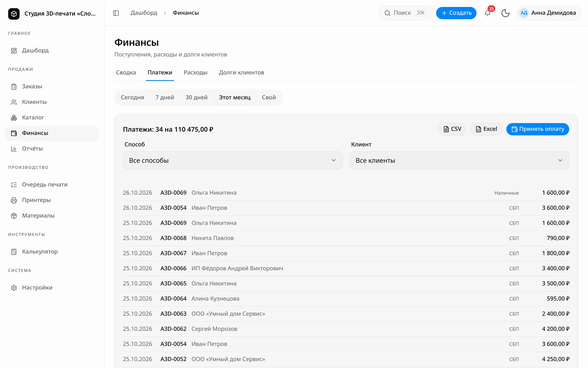Switch to the Расходы tab
Image resolution: width=588 pixels, height=368 pixels.
196,73
